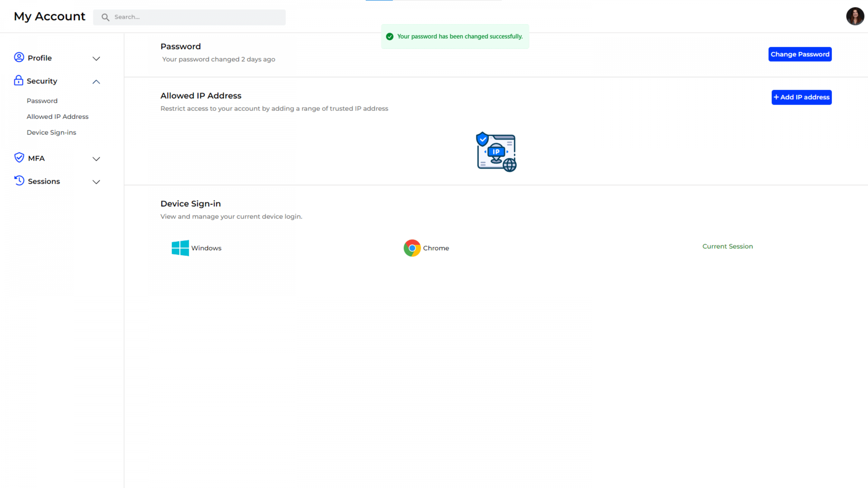
Task: Click the Profile user icon in sidebar
Action: pyautogui.click(x=19, y=57)
